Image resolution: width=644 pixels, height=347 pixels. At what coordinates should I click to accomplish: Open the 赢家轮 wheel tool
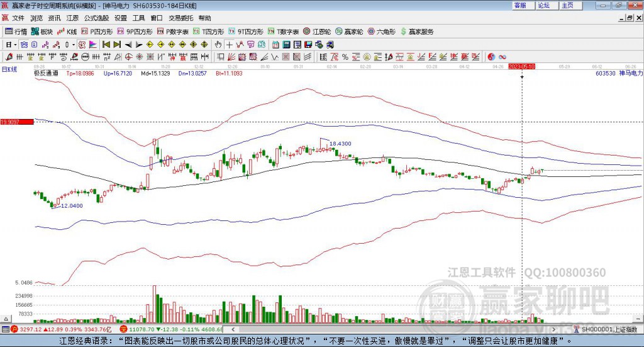pos(349,31)
